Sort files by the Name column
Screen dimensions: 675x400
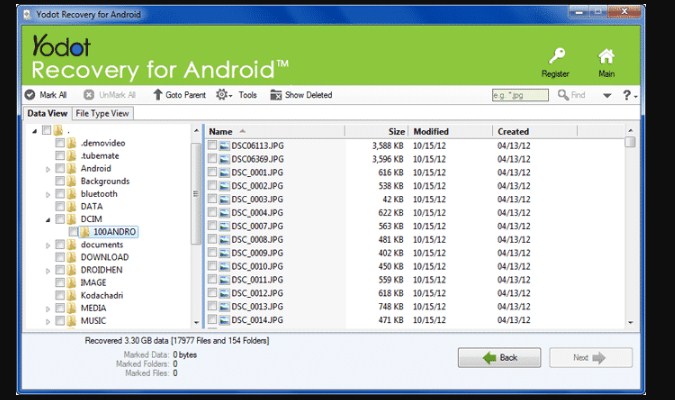click(276, 131)
